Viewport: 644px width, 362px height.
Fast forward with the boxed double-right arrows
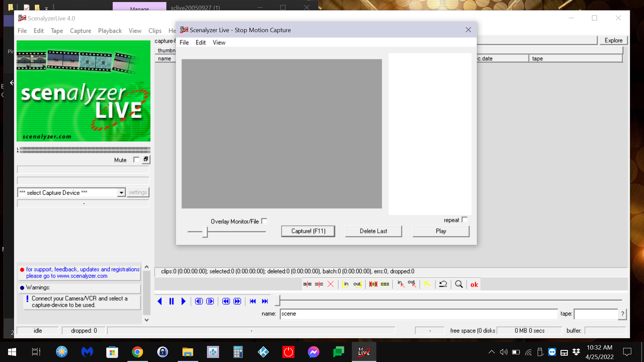[x=237, y=301]
